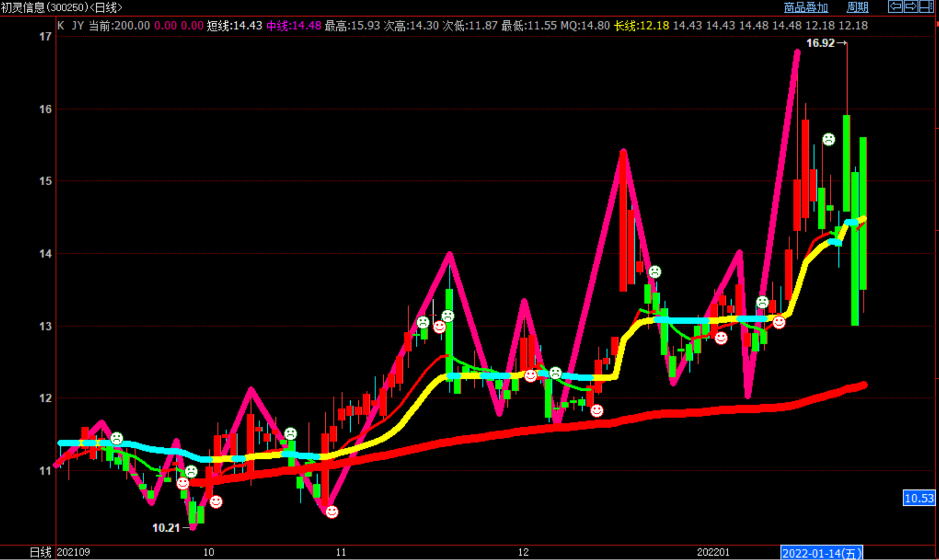The image size is (939, 560).
Task: Click the 202201 label on the time axis
Action: 713,552
